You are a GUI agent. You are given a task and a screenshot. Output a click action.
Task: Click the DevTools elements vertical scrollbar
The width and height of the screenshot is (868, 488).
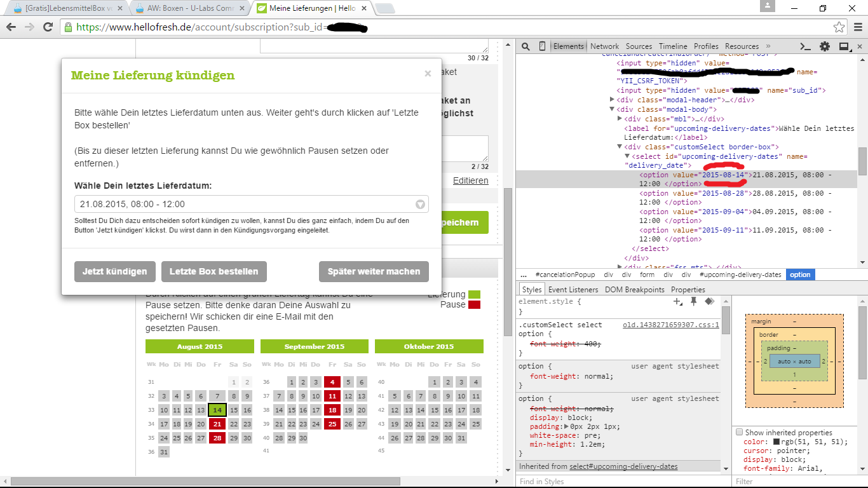862,160
